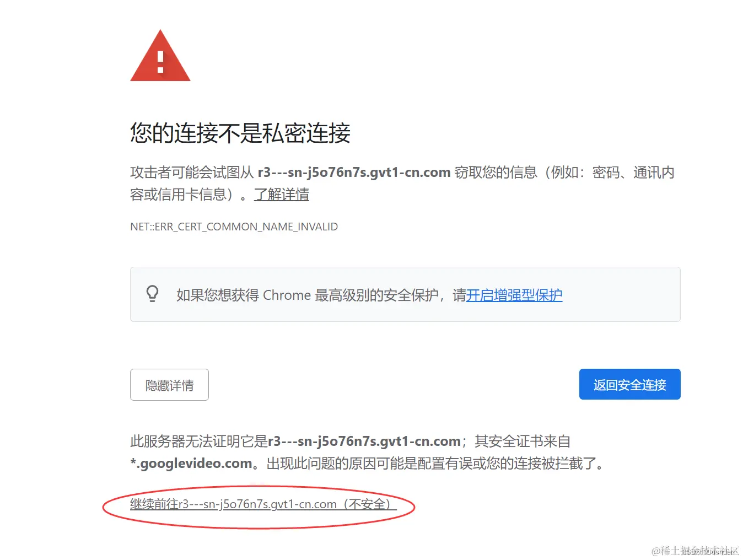Click the 您的连接不是私密连接 heading
Screen dimensions: 743x560
pos(240,133)
